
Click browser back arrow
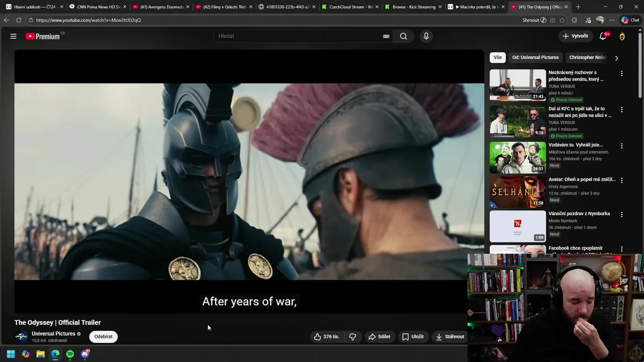click(x=7, y=20)
